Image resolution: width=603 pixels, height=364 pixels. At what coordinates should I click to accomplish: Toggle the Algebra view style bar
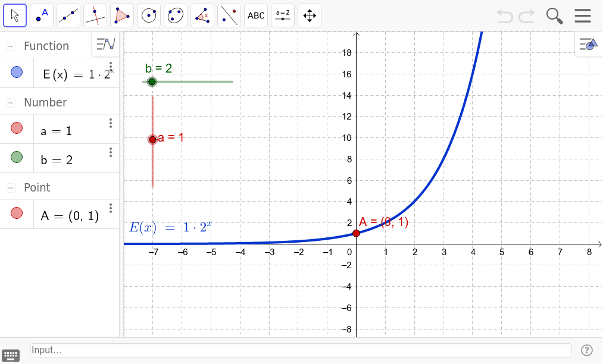(x=106, y=44)
